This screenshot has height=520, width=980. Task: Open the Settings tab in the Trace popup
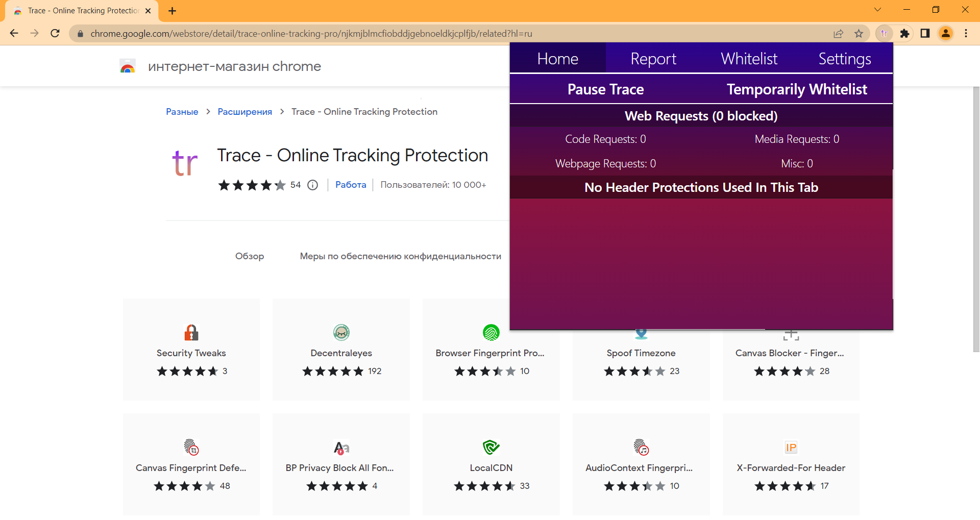(x=845, y=59)
